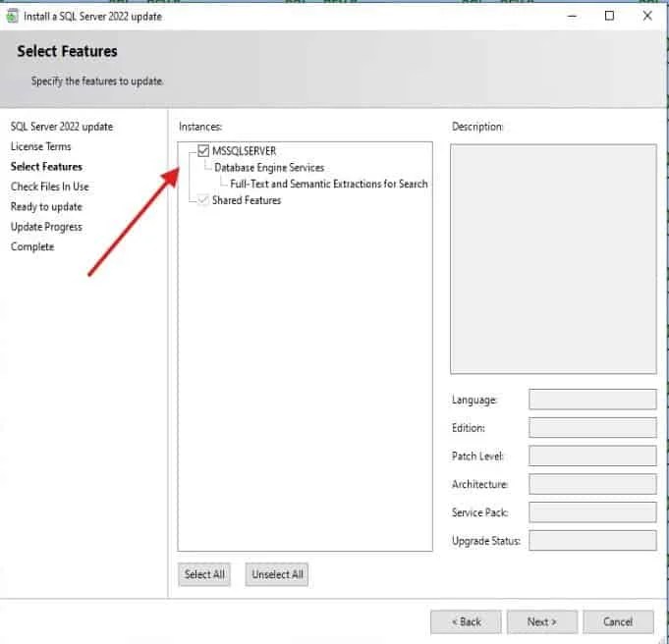This screenshot has width=669, height=644.
Task: Click inside the Description box
Action: click(553, 259)
